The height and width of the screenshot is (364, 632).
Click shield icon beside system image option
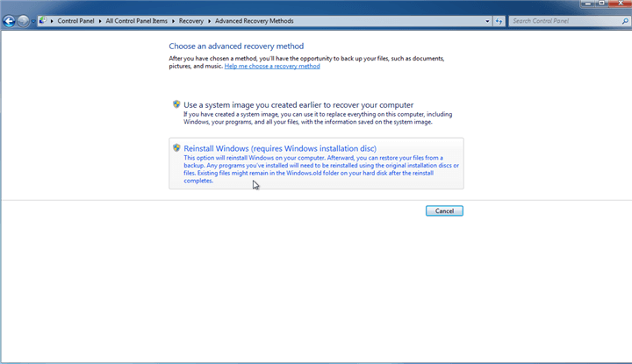[x=176, y=104]
